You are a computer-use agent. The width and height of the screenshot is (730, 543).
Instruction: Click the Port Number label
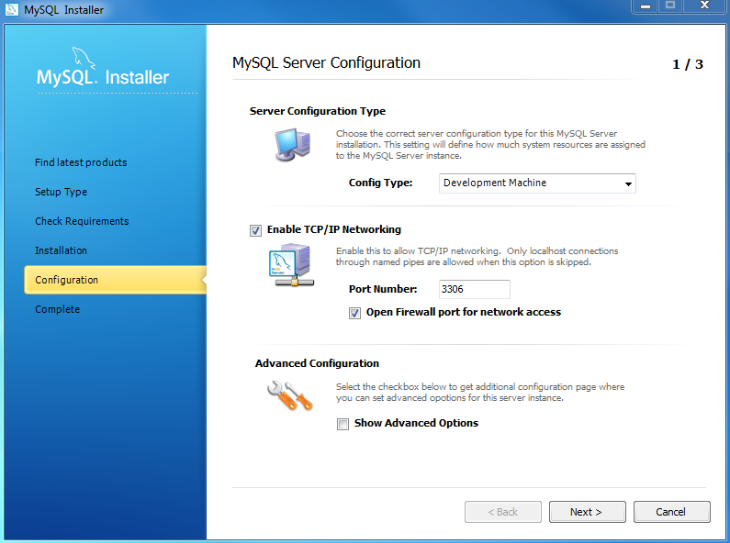point(383,289)
